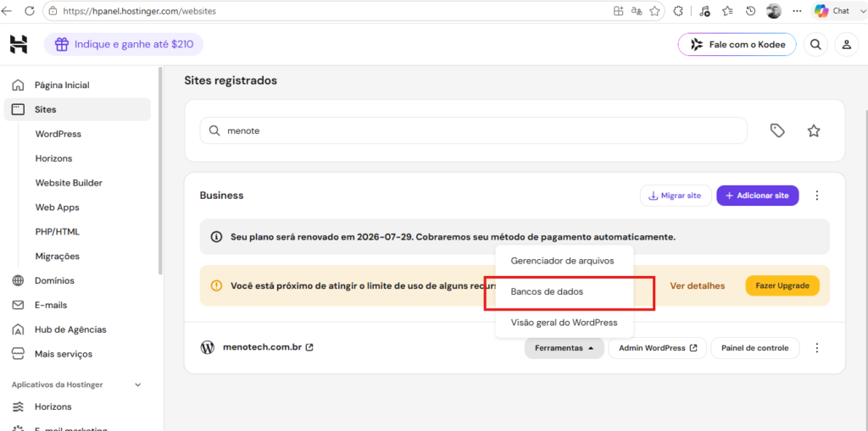This screenshot has height=431, width=868.
Task: Click Painel de controle button
Action: [755, 348]
